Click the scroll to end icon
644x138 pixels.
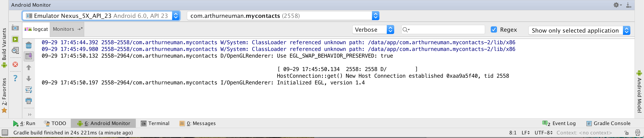point(29,56)
